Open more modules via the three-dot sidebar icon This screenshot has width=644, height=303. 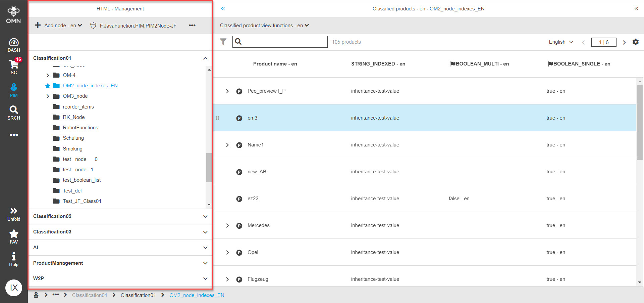coord(13,135)
